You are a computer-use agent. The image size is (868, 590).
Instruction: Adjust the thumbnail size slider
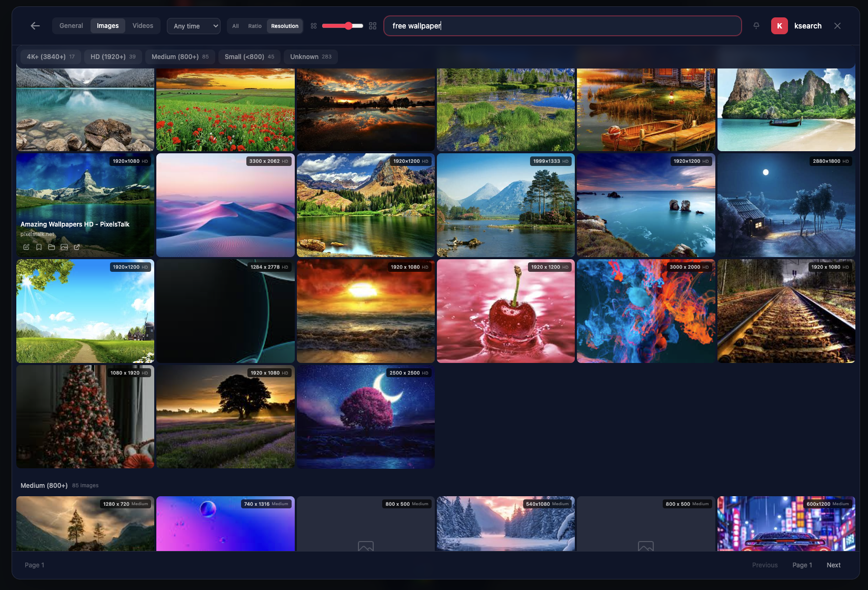[x=347, y=25]
